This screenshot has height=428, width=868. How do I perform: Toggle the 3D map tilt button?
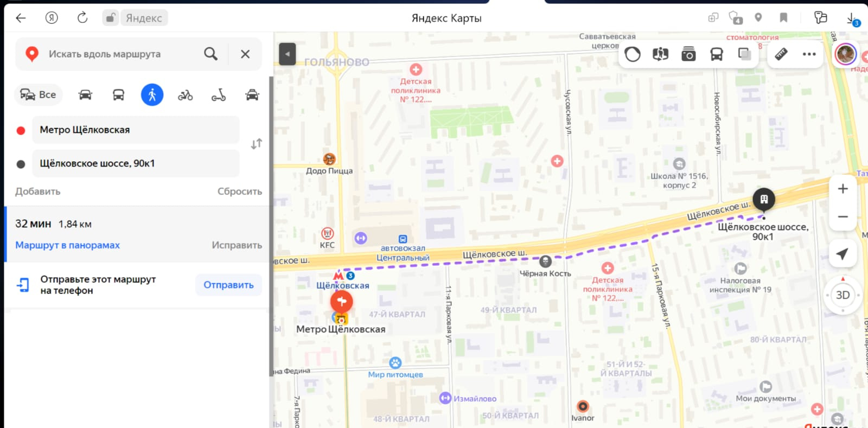point(843,295)
